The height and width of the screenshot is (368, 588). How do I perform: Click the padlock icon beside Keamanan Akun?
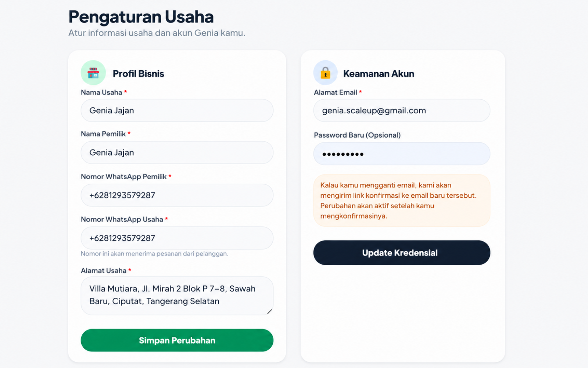point(325,73)
